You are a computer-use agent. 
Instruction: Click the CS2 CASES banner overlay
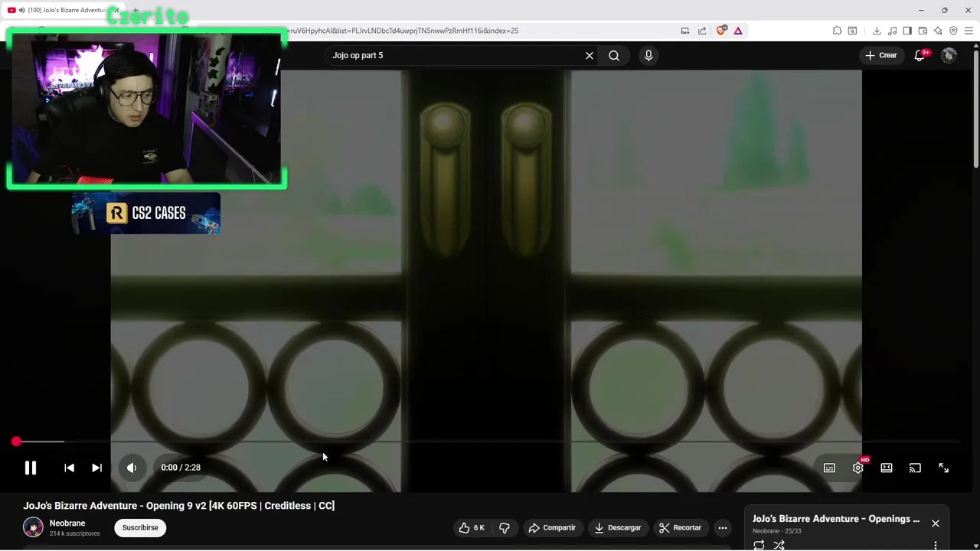pos(145,213)
